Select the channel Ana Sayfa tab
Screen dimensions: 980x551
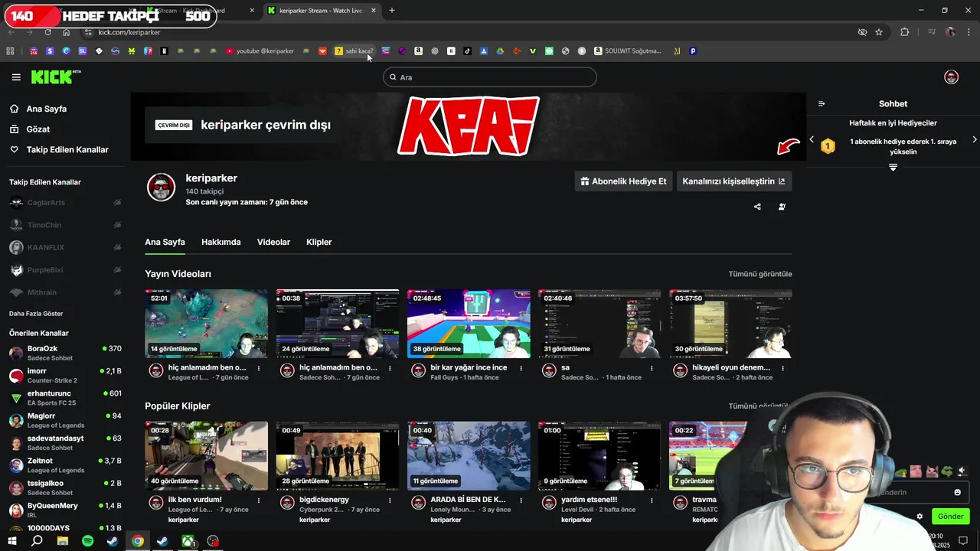pos(165,242)
